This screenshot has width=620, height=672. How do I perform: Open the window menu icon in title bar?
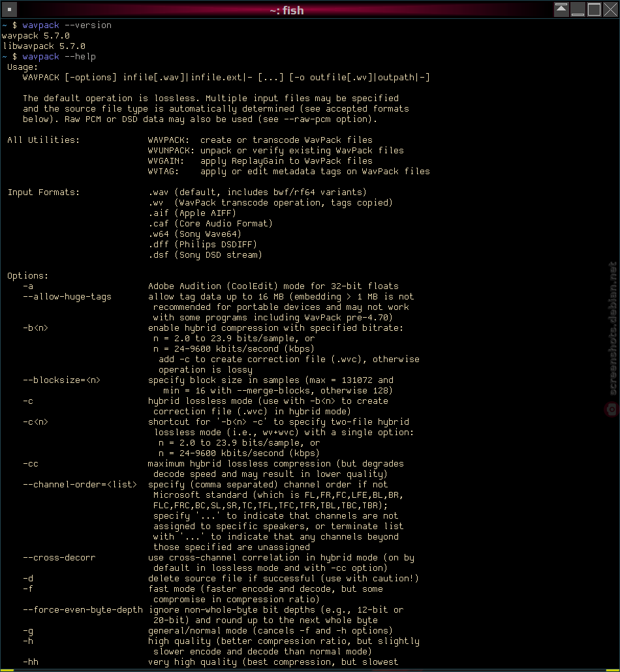tap(9, 9)
